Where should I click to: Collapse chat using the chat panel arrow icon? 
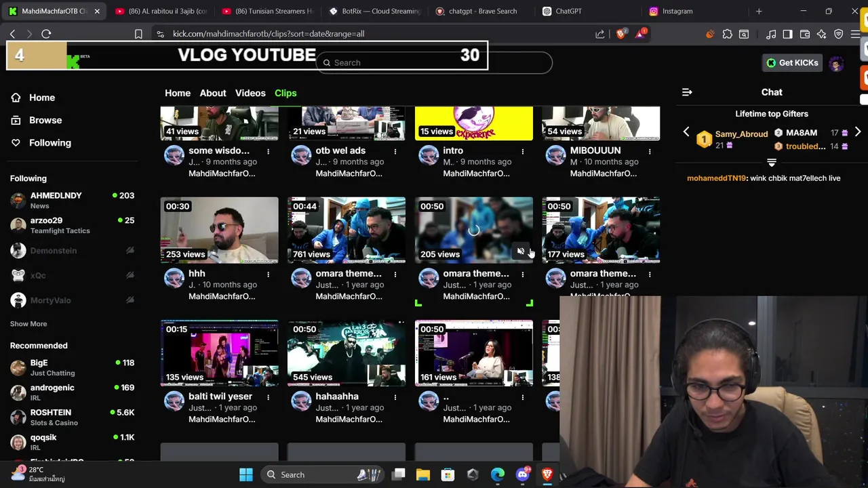pos(687,92)
